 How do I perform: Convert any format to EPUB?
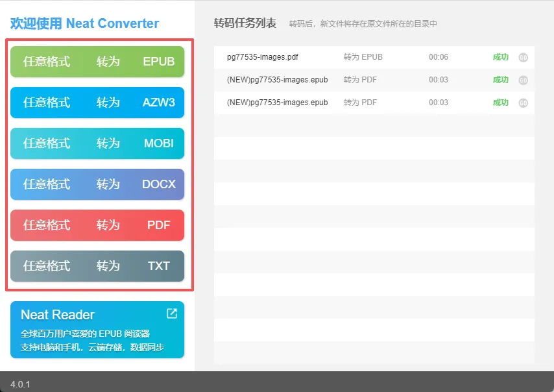tap(97, 62)
